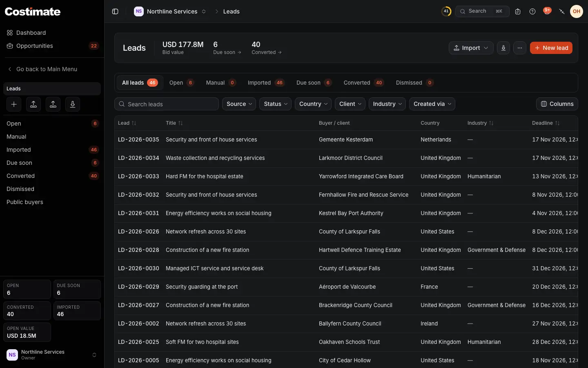
Task: Sort the table by the Industry column
Action: tap(481, 123)
